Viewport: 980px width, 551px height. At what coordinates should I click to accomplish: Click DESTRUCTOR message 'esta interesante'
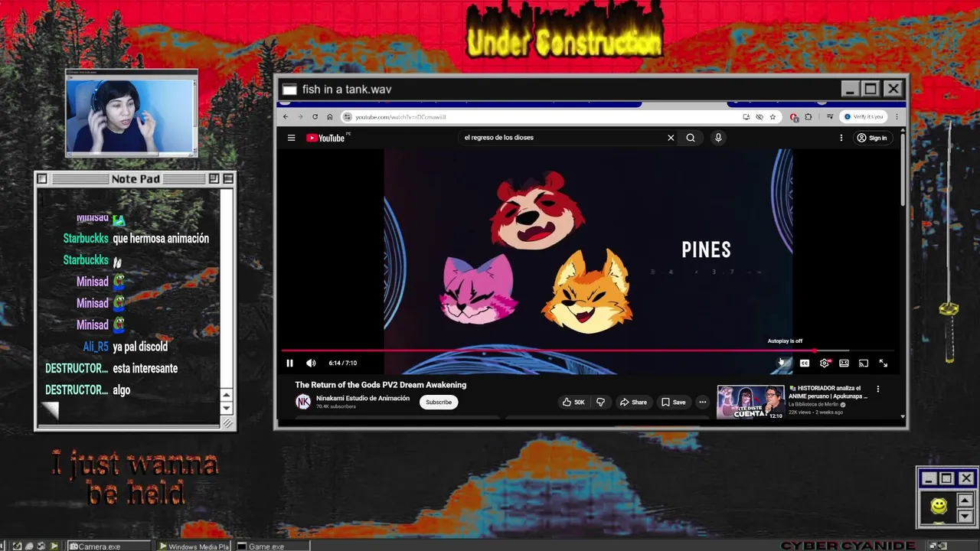pyautogui.click(x=145, y=368)
